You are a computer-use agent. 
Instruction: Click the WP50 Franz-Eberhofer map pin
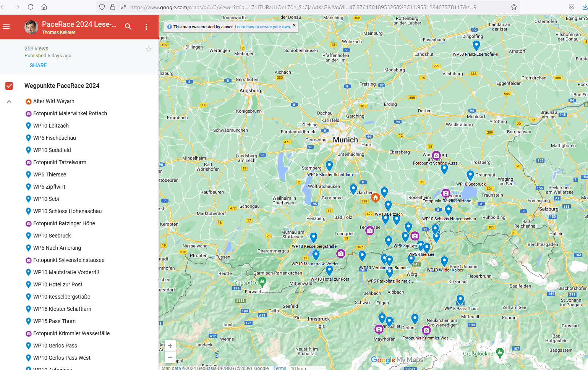coord(476,45)
